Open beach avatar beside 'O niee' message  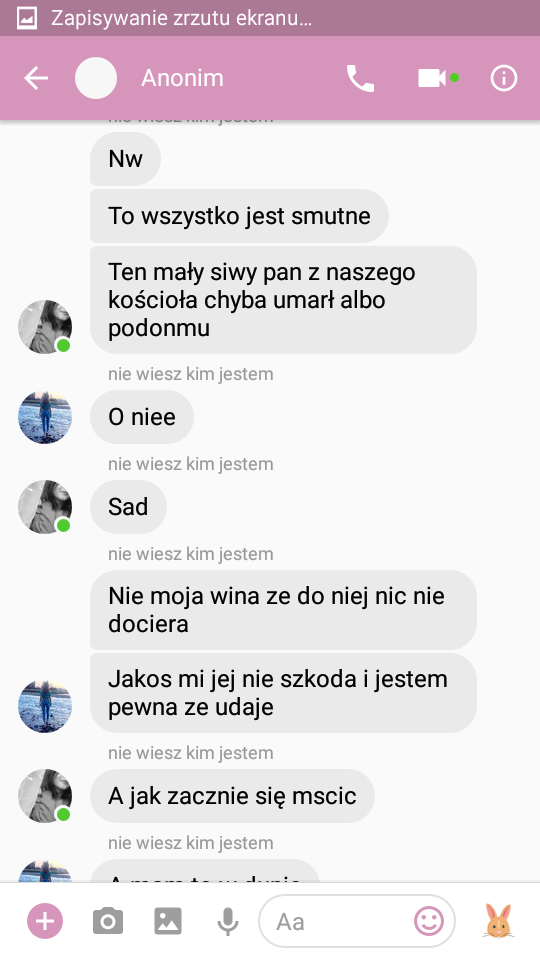(45, 417)
